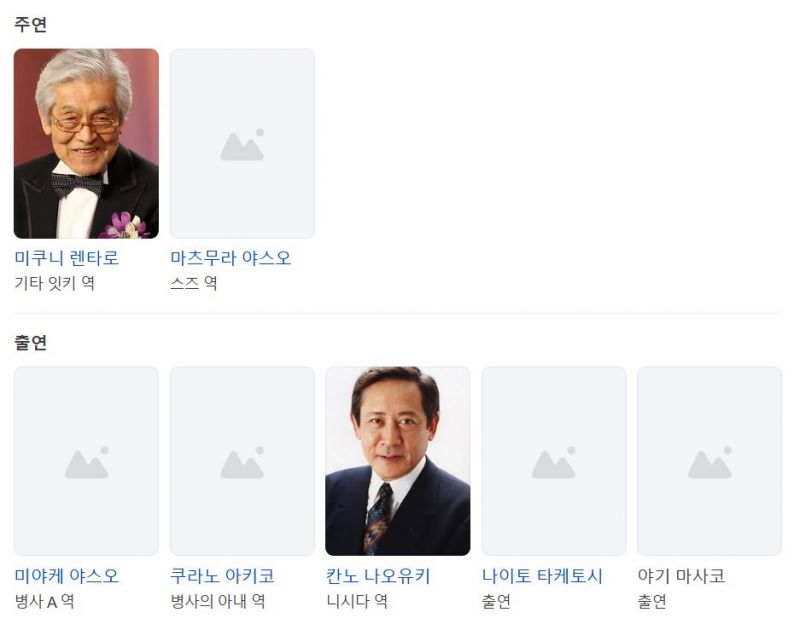Click the 기타 잇키 역 role text
The width and height of the screenshot is (800, 624).
55,283
